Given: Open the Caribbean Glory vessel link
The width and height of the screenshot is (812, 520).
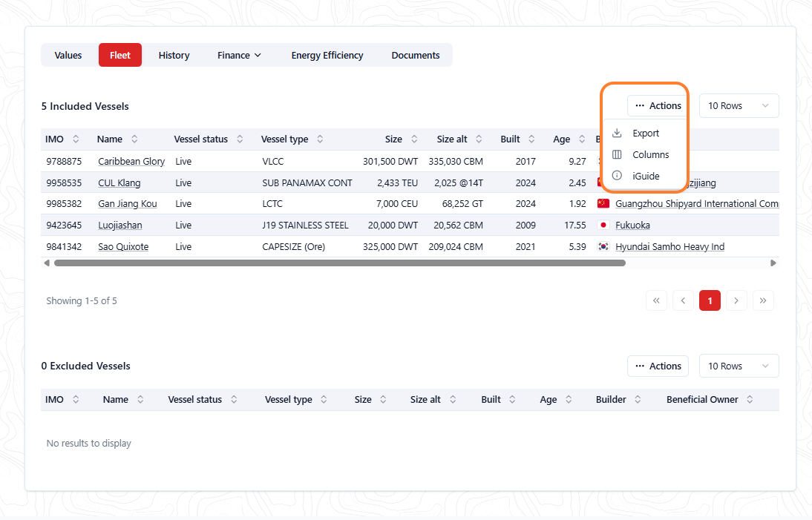Looking at the screenshot, I should [x=131, y=162].
